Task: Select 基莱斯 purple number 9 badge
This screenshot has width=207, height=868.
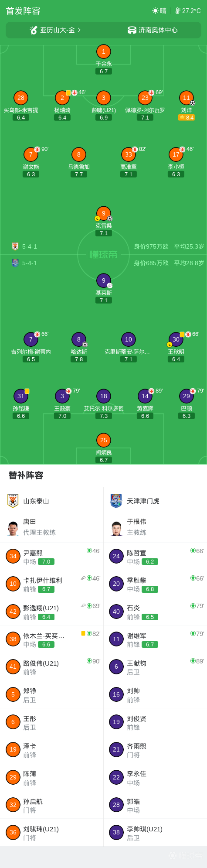Action: 104,280
